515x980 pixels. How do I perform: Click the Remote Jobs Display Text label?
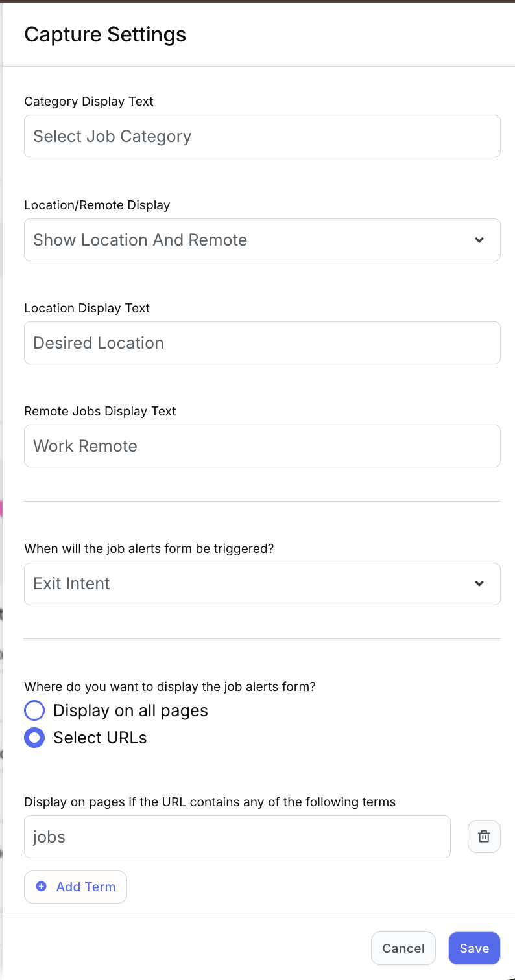(100, 411)
